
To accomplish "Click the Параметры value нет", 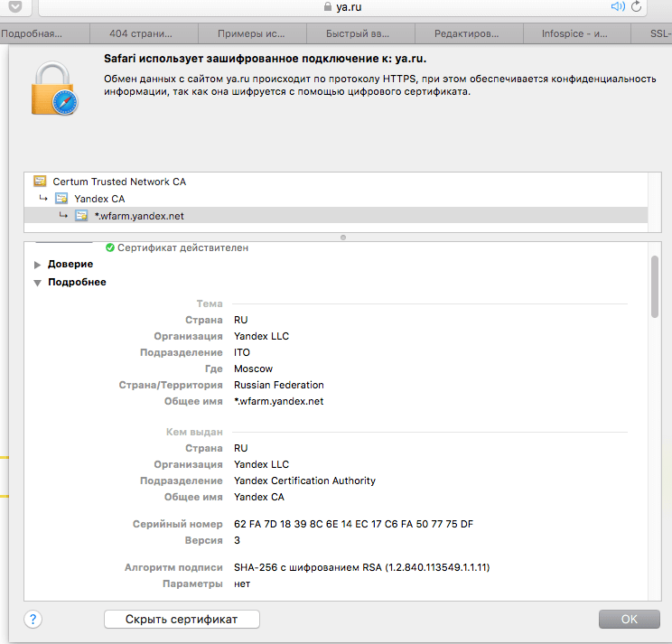I will coord(242,584).
